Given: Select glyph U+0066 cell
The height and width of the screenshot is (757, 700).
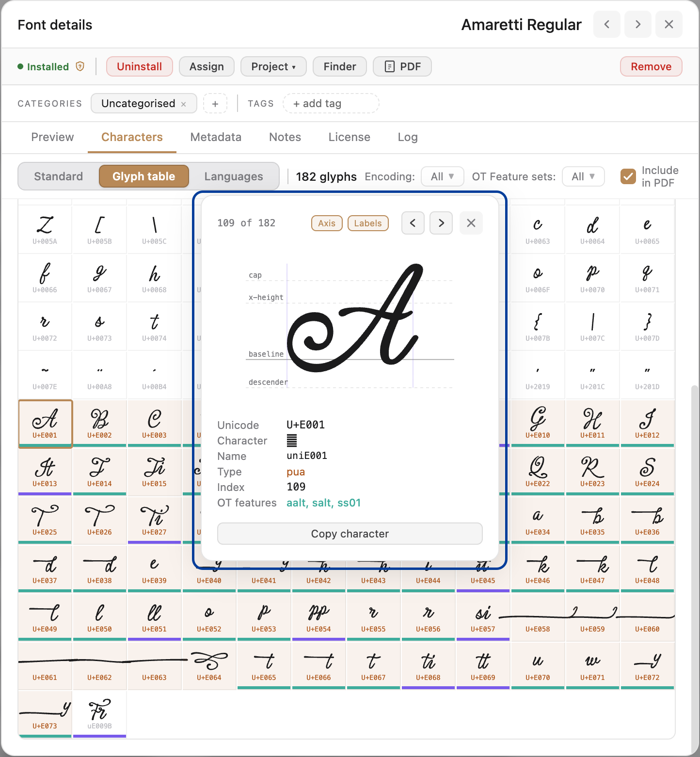Looking at the screenshot, I should click(x=45, y=278).
